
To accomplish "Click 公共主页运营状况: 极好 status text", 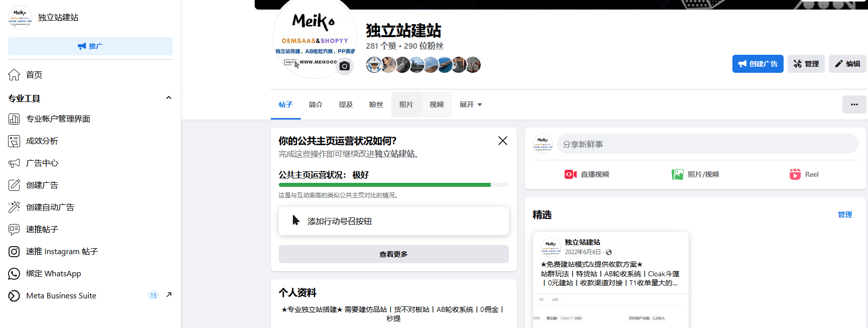I will (x=324, y=175).
